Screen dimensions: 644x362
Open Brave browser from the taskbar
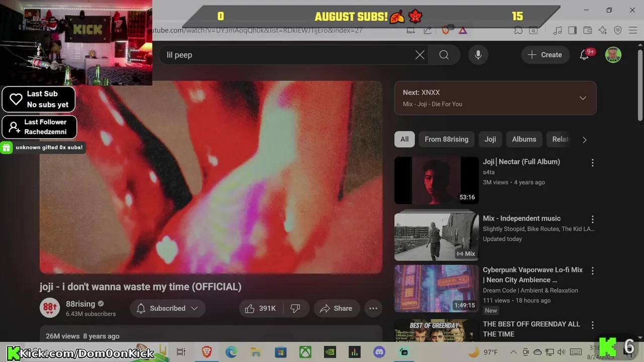tap(206, 352)
